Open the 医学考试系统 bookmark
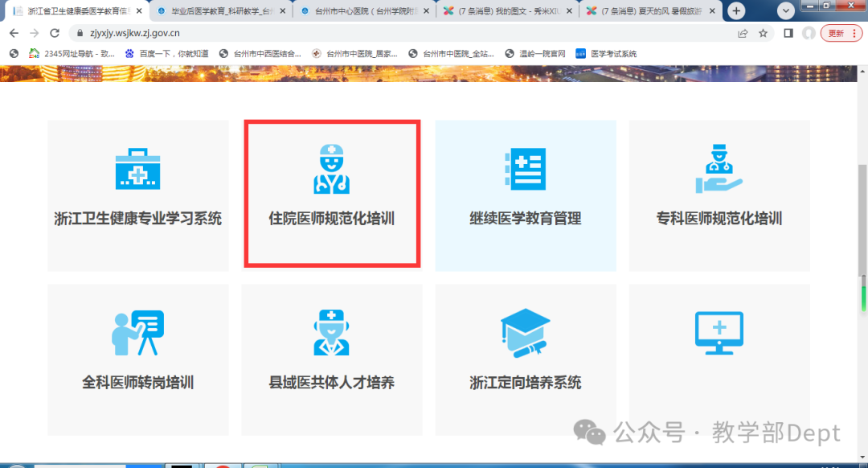The height and width of the screenshot is (468, 868). pyautogui.click(x=606, y=54)
